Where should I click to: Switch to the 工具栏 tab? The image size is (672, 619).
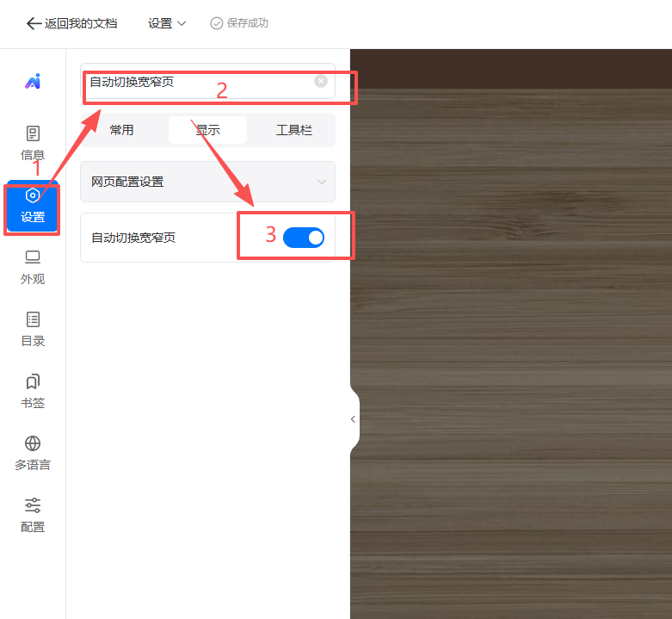pos(293,130)
